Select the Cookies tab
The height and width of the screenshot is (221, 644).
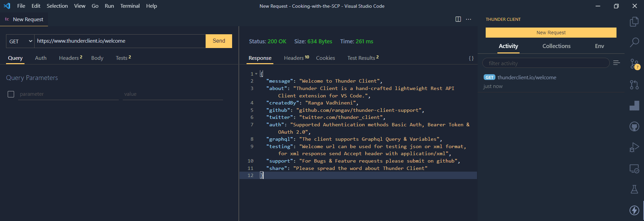[325, 58]
